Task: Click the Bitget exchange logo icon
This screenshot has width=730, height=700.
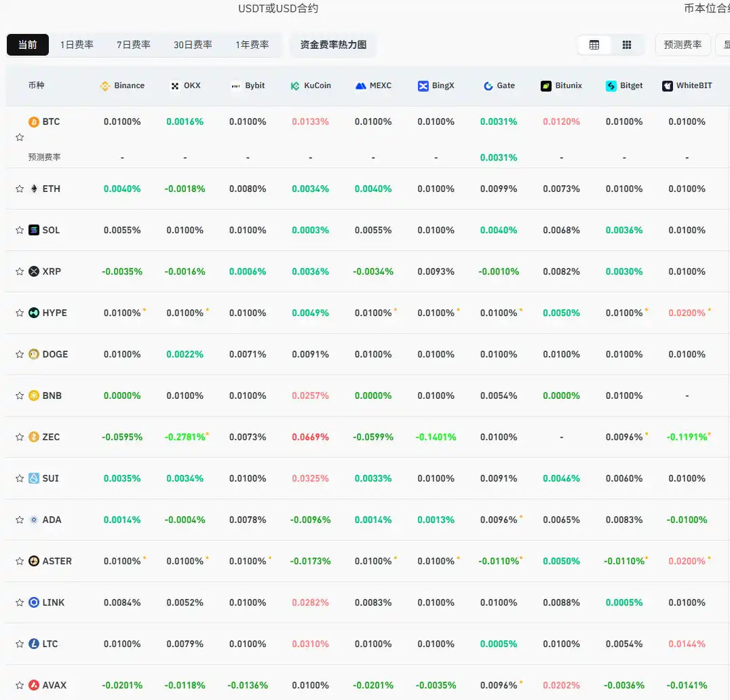Action: click(x=611, y=86)
